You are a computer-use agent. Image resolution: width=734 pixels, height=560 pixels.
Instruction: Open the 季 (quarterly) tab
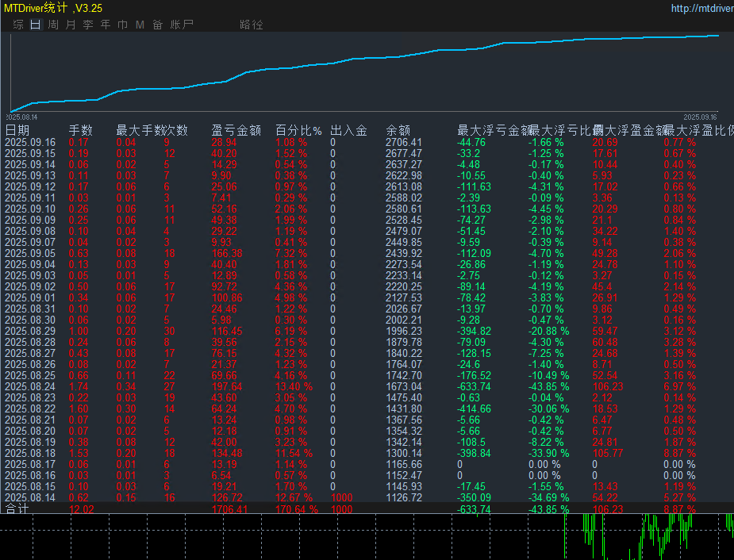[x=88, y=25]
